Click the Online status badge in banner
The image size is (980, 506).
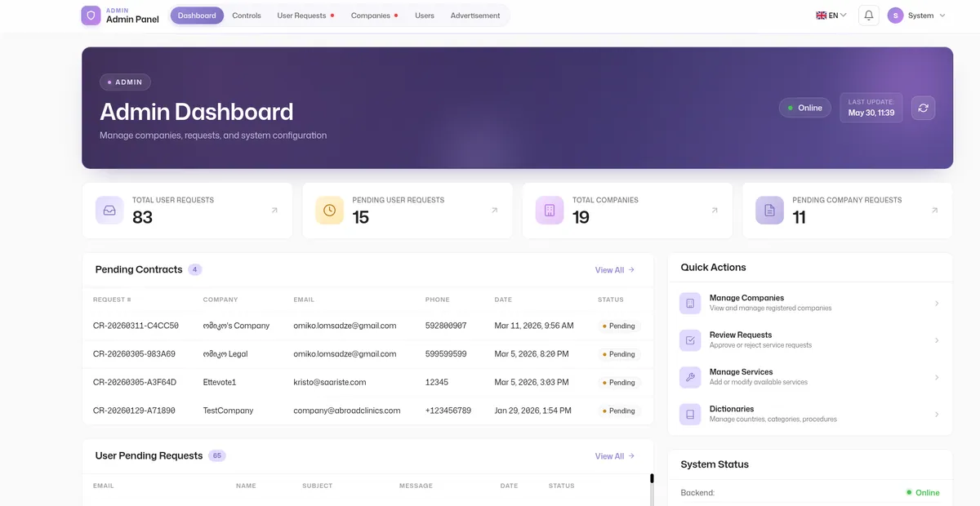click(x=804, y=108)
